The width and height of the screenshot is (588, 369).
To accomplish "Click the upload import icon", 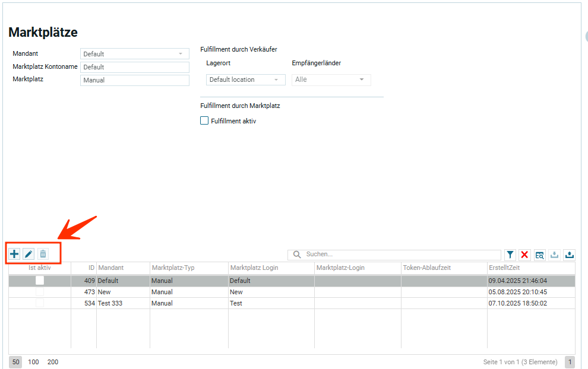I will pos(570,255).
